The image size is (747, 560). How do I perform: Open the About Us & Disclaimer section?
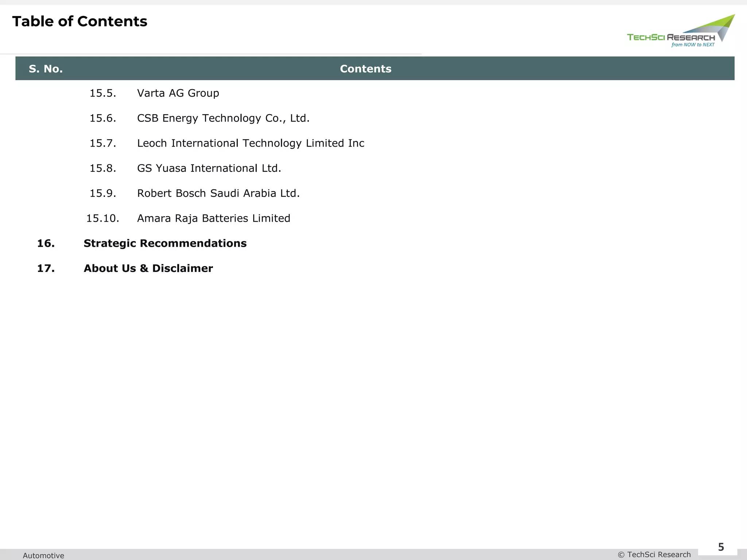[148, 268]
